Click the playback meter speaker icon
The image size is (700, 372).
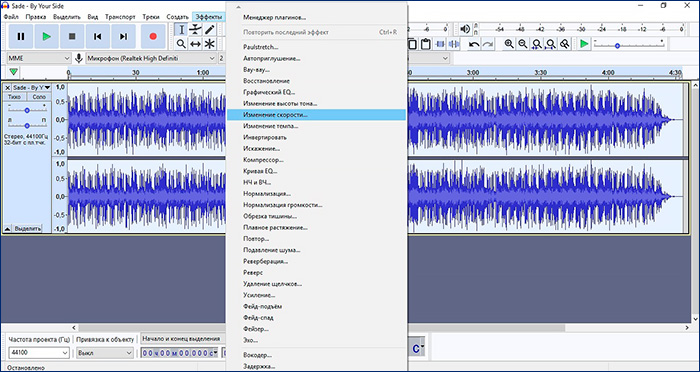[x=465, y=29]
